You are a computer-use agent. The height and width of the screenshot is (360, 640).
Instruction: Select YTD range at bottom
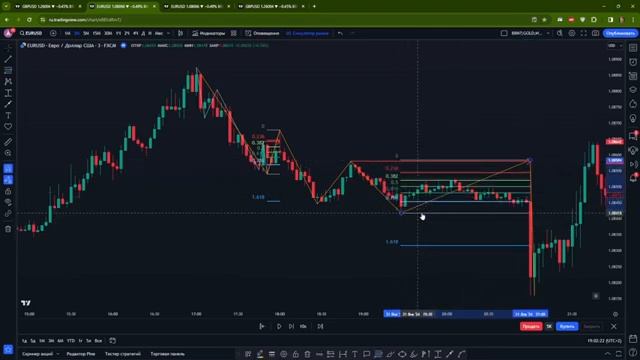71,340
